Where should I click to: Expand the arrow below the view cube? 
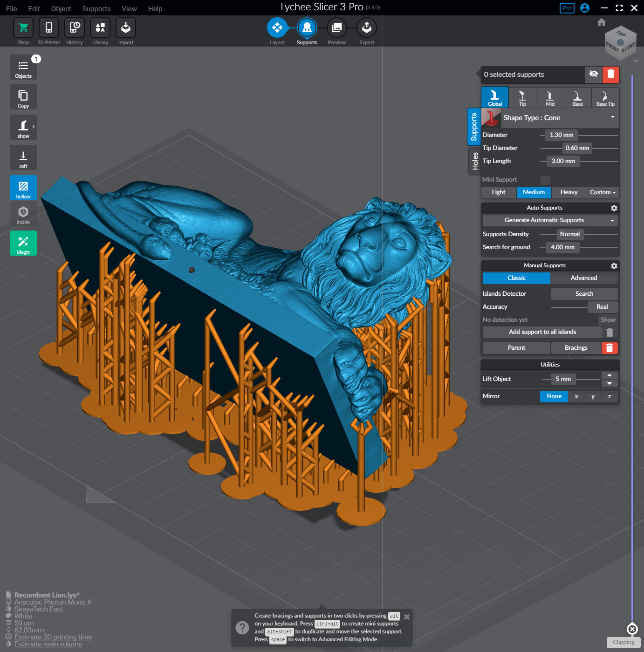tap(636, 61)
